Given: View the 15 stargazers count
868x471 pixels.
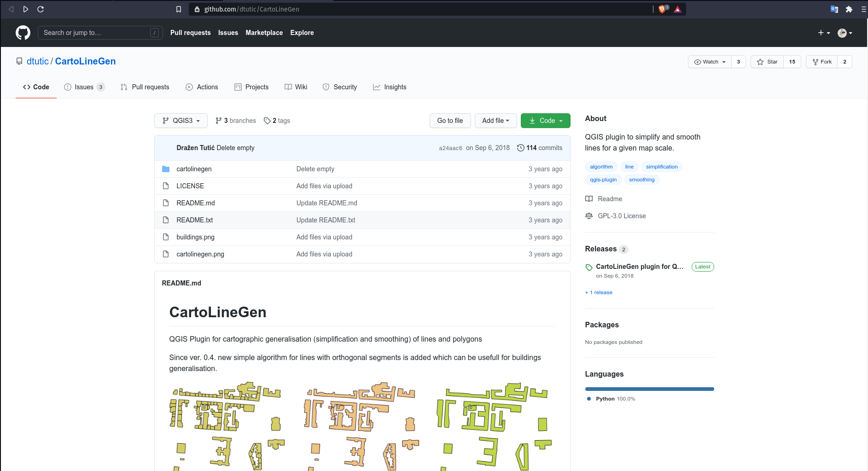Looking at the screenshot, I should pos(792,62).
